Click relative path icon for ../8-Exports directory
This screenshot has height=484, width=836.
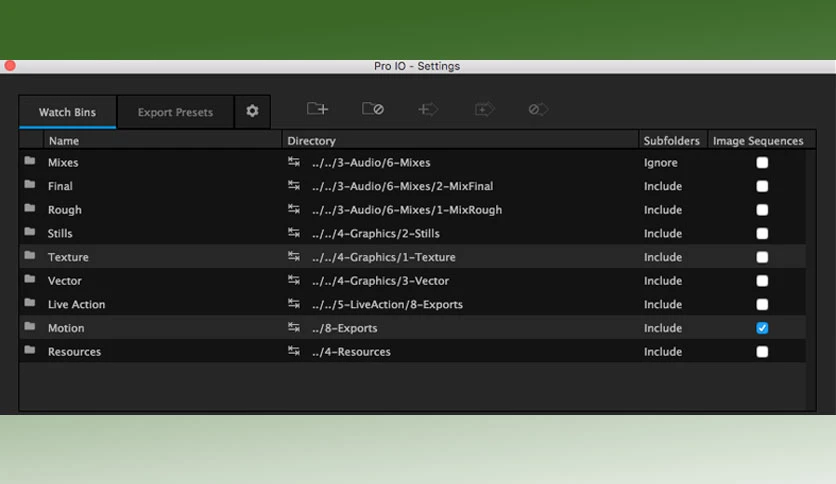point(294,327)
